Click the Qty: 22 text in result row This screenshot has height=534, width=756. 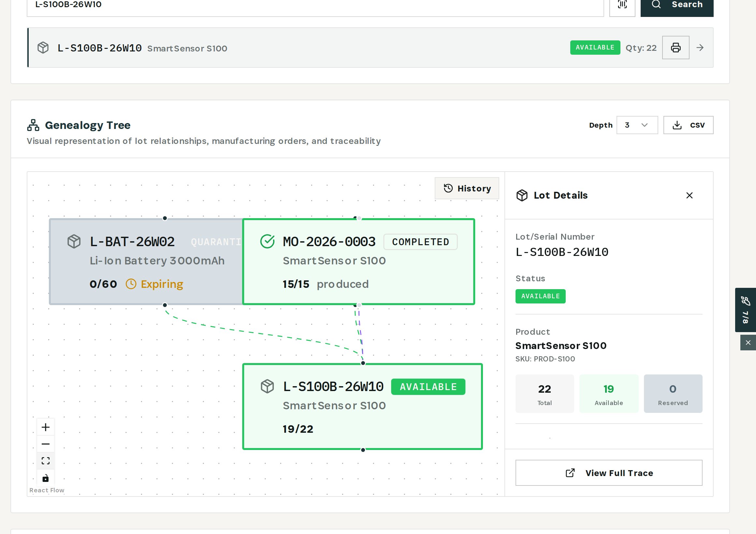[641, 48]
